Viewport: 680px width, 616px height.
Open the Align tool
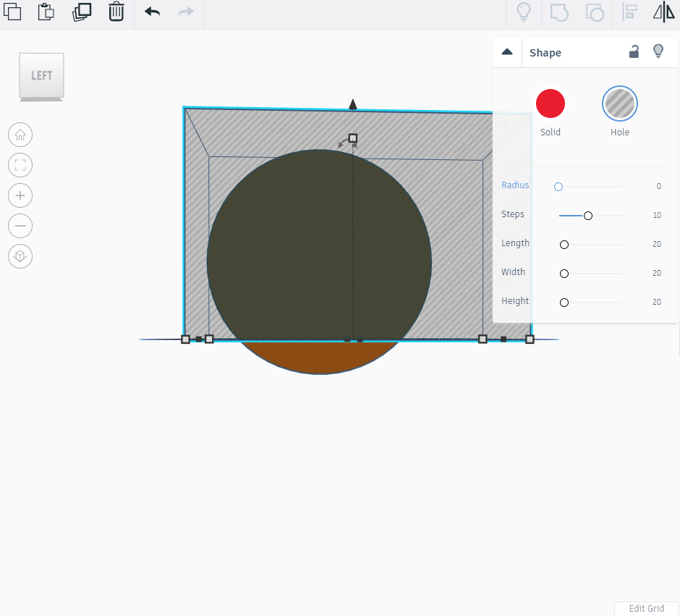click(x=629, y=12)
